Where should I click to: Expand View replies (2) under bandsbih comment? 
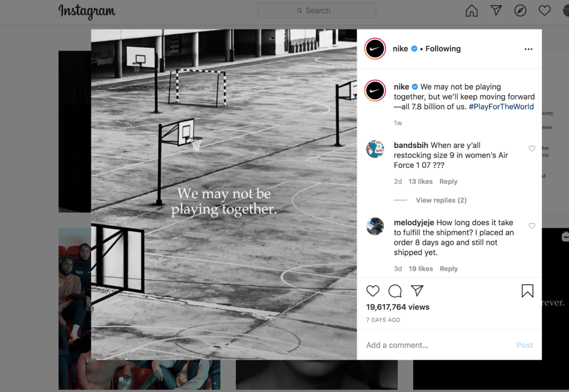point(441,200)
